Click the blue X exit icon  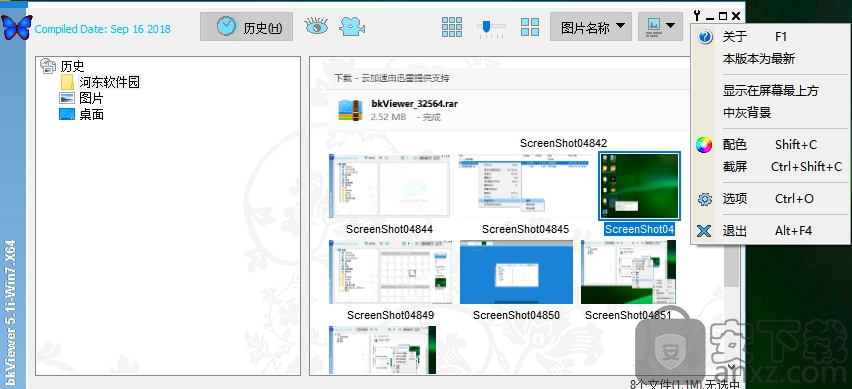(x=704, y=231)
